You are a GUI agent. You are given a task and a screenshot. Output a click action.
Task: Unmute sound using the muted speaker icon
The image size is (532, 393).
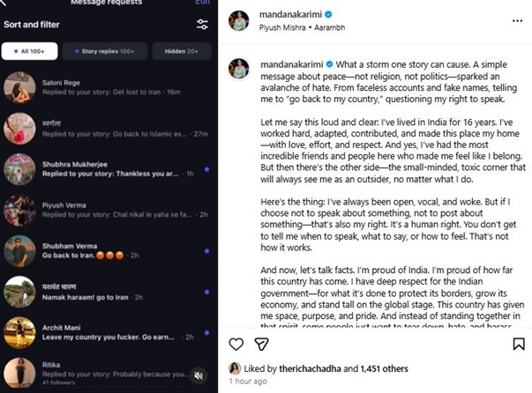199,375
